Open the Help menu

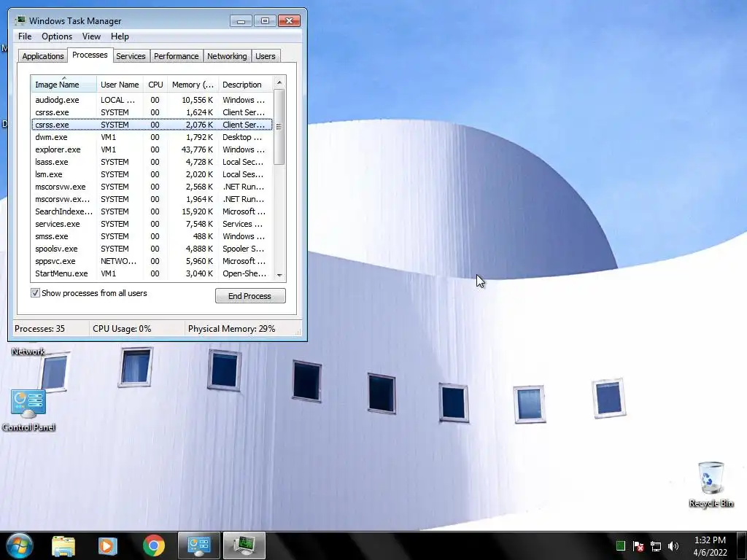point(120,36)
